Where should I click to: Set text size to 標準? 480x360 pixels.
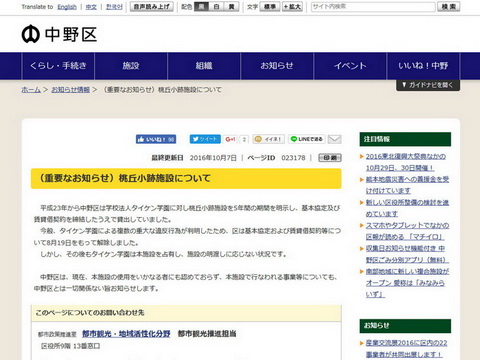[x=270, y=7]
